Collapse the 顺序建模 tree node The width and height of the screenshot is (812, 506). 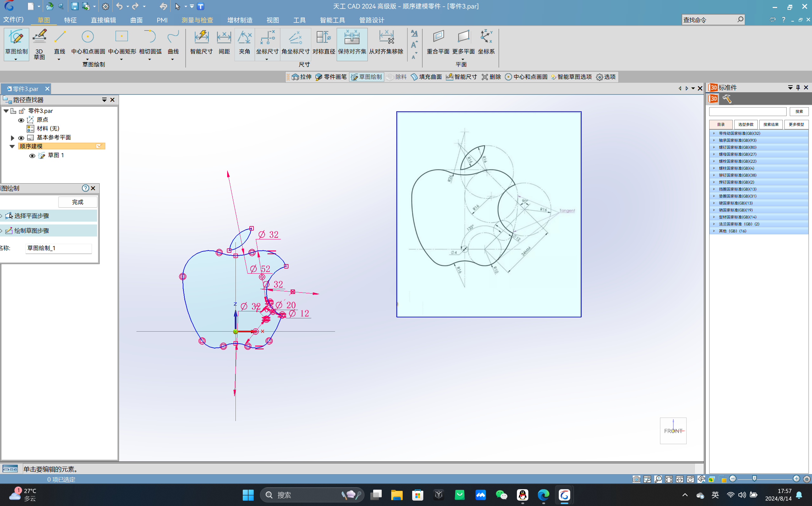pyautogui.click(x=12, y=146)
